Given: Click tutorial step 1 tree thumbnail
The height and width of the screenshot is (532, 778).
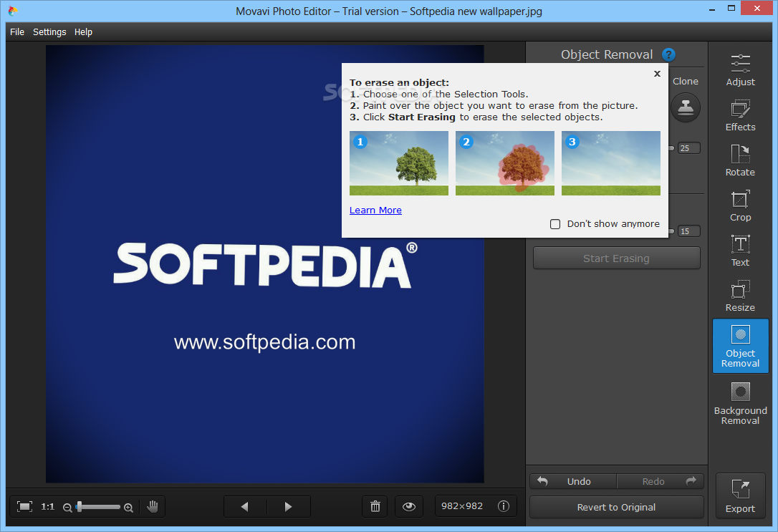Looking at the screenshot, I should coord(399,163).
